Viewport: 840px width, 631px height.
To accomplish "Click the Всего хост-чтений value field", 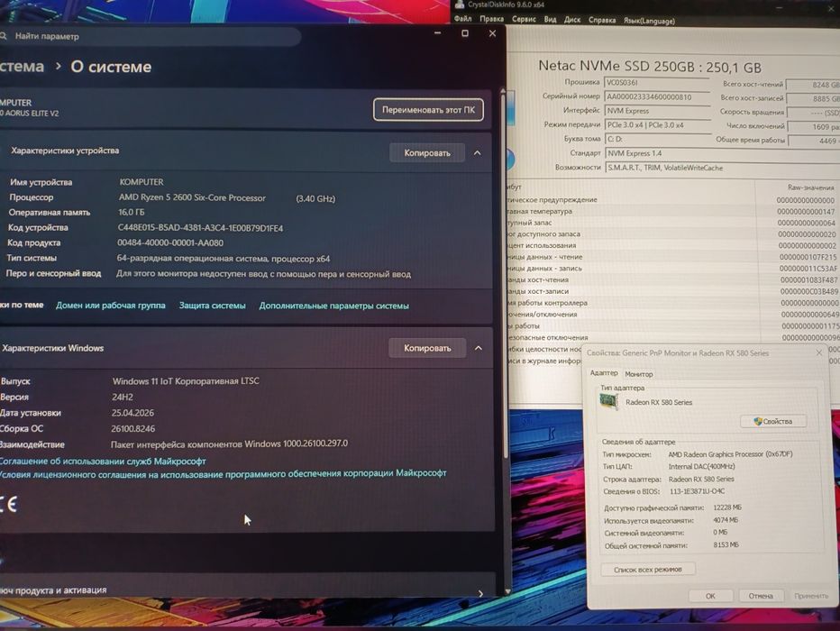I will [x=814, y=85].
